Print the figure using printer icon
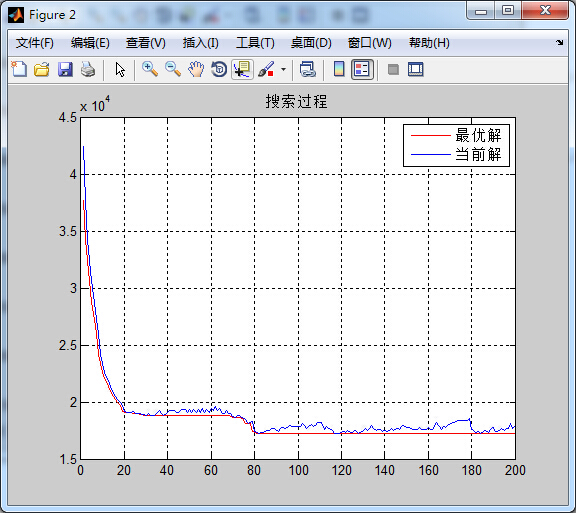 coord(88,69)
